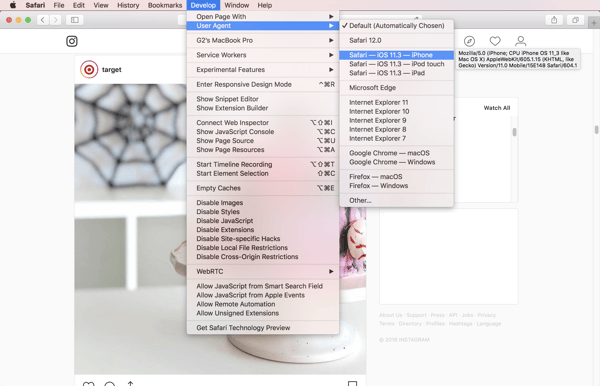The width and height of the screenshot is (600, 386).
Task: Toggle Allow Remote Automation
Action: tap(262, 304)
